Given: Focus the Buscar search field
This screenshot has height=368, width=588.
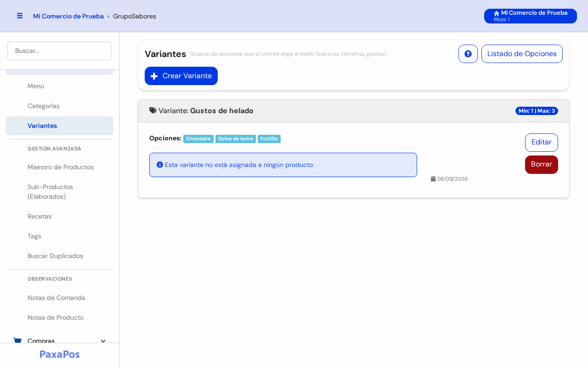Looking at the screenshot, I should click(x=59, y=51).
